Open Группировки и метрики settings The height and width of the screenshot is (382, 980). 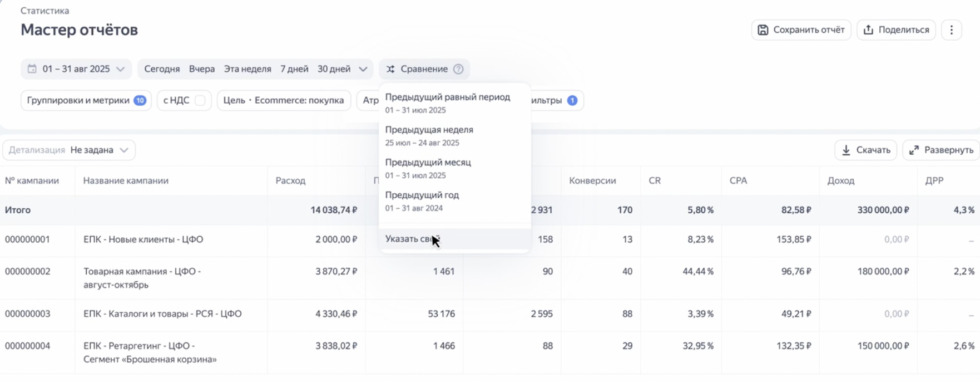(x=86, y=101)
